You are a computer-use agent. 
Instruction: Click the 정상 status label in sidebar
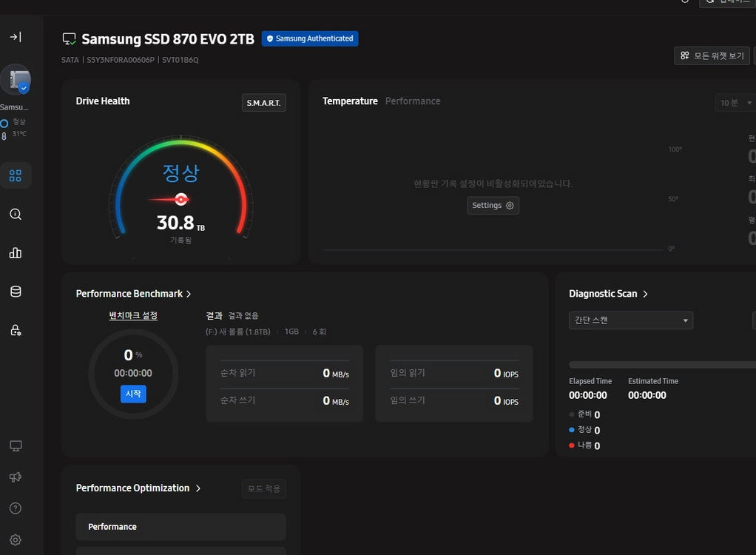18,121
